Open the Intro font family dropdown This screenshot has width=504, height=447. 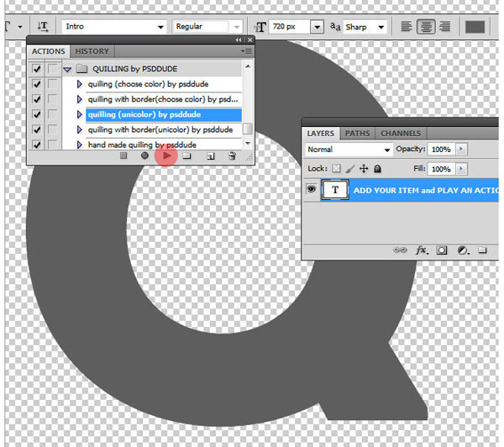coord(160,27)
